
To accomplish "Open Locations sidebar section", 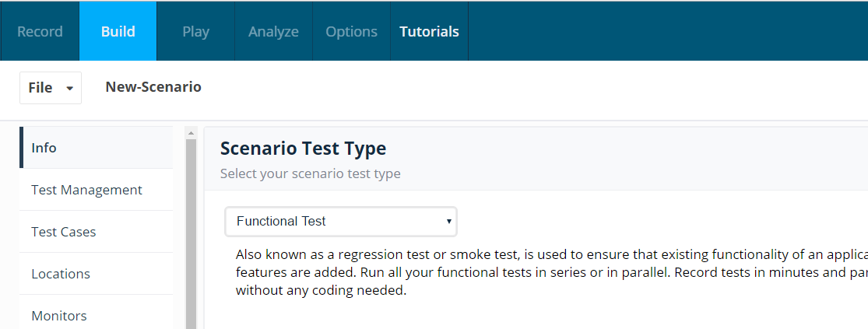I will (97, 274).
